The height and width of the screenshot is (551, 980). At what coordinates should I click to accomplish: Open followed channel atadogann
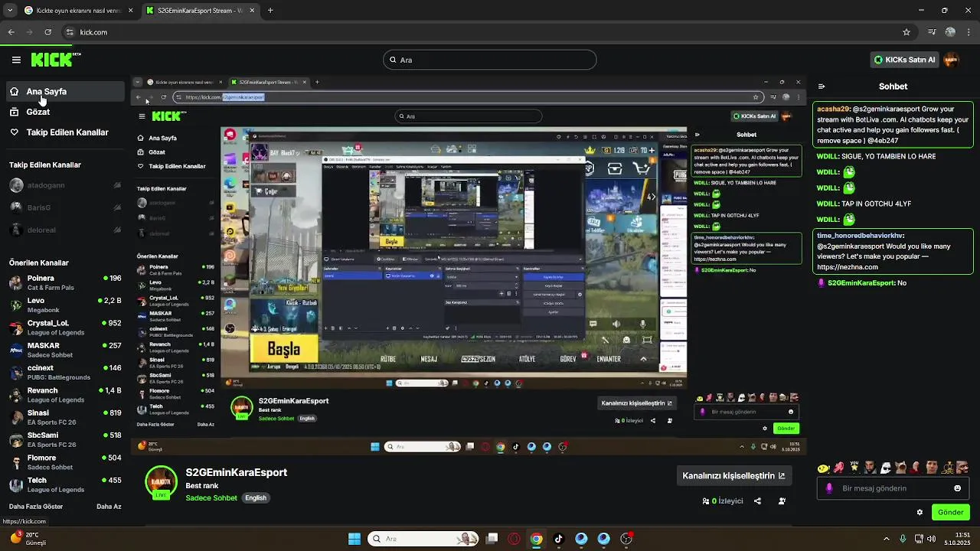(x=65, y=185)
